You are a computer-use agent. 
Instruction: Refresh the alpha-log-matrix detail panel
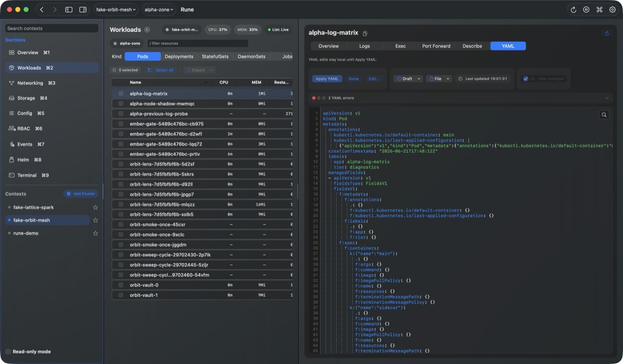tap(607, 33)
